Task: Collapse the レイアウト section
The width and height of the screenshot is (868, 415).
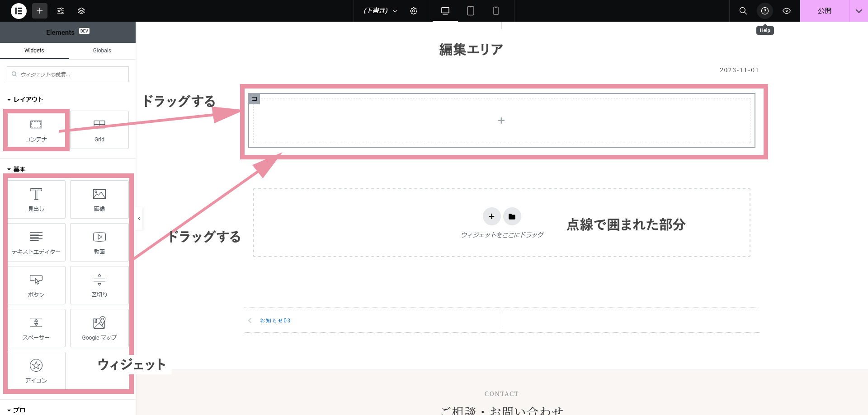Action: [x=25, y=99]
